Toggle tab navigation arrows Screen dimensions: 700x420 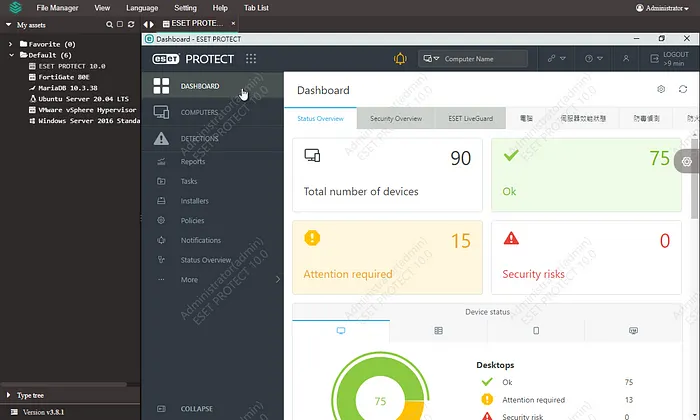(x=149, y=25)
